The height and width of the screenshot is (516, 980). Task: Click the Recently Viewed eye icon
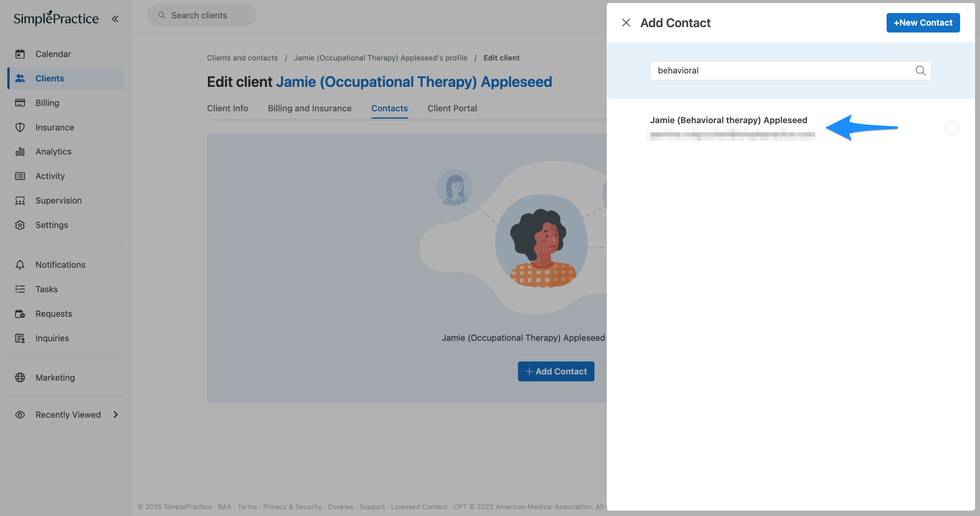20,415
